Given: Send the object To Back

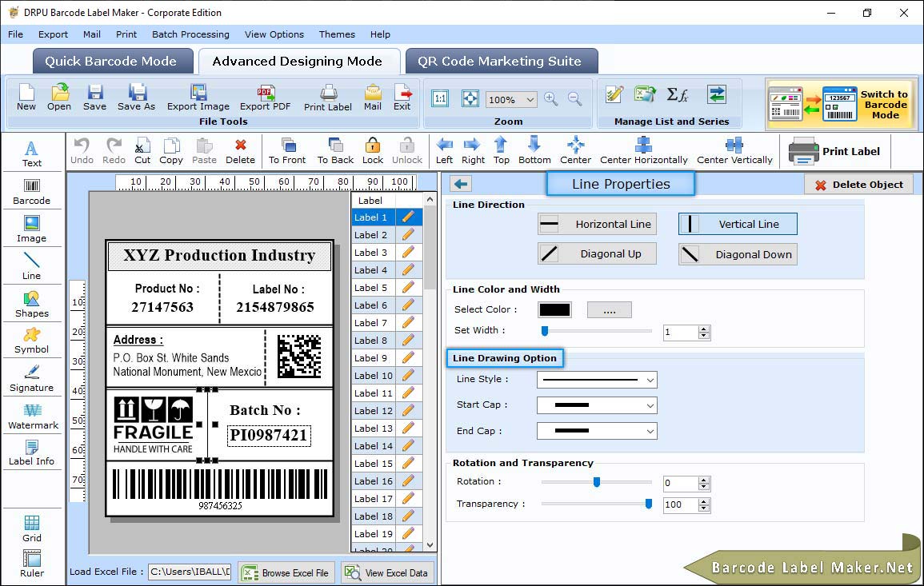Looking at the screenshot, I should [335, 151].
